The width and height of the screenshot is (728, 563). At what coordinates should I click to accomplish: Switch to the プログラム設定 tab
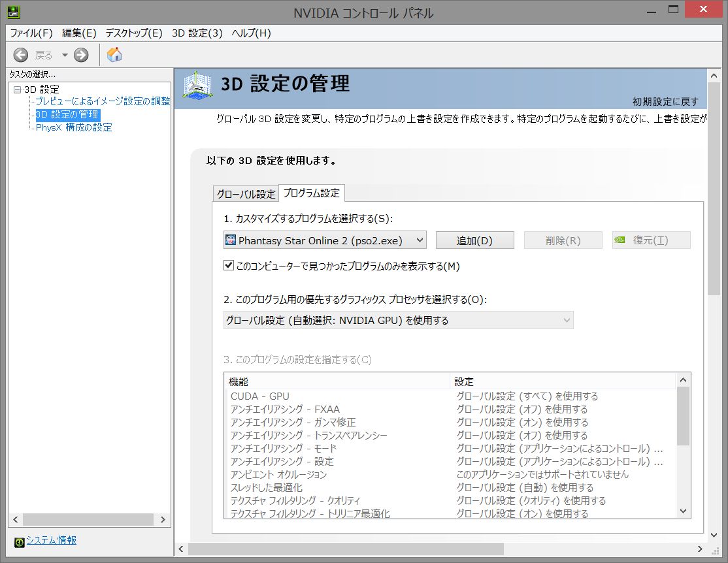coord(311,193)
